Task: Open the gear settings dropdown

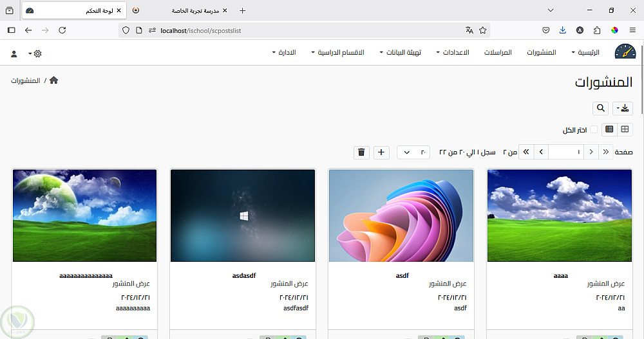Action: (35, 54)
